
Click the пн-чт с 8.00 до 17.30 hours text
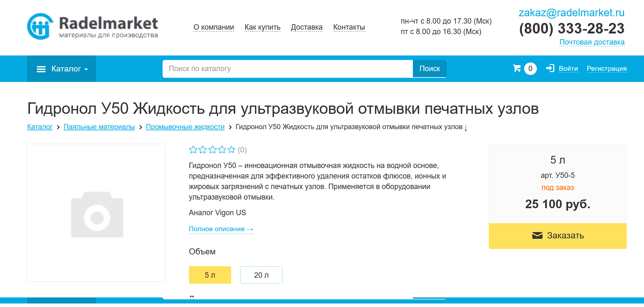click(446, 21)
